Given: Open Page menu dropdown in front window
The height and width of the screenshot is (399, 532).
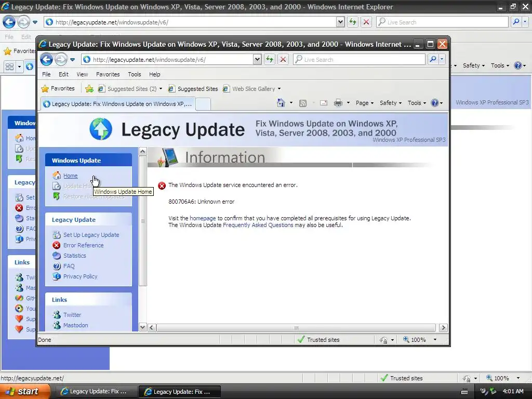Looking at the screenshot, I should (365, 103).
